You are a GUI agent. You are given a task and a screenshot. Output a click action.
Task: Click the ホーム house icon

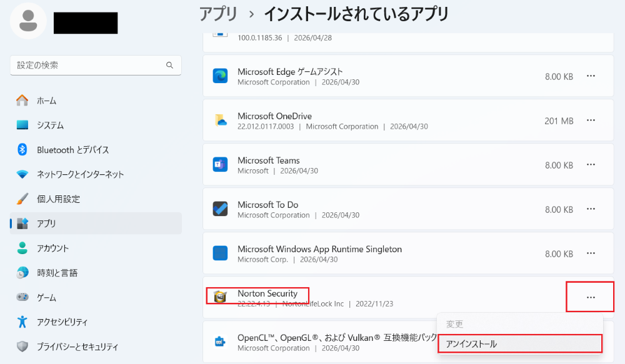click(22, 101)
